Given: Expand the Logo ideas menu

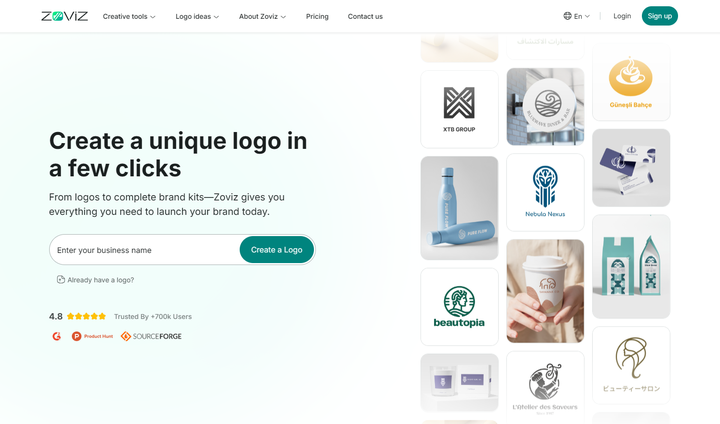Looking at the screenshot, I should point(197,17).
